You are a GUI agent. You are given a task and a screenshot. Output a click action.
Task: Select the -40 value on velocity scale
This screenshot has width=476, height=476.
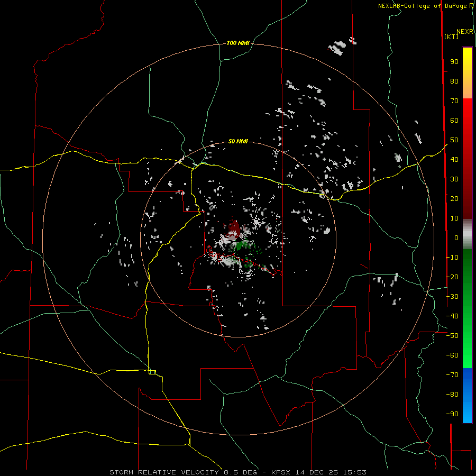pyautogui.click(x=452, y=316)
